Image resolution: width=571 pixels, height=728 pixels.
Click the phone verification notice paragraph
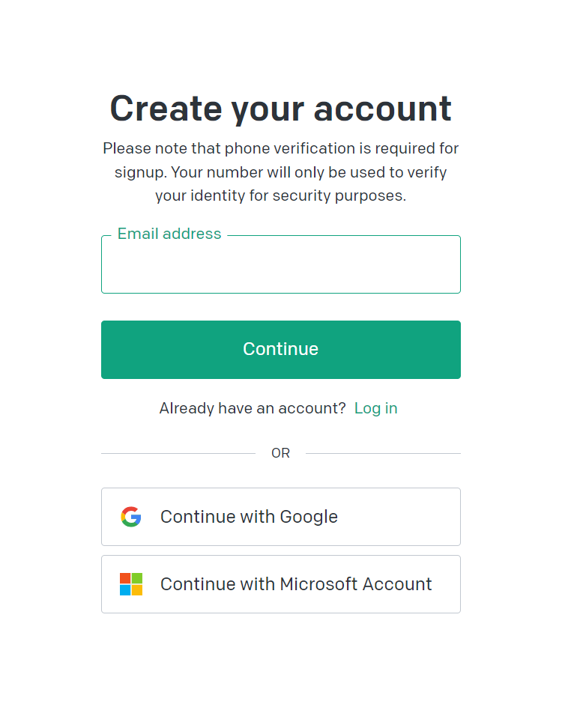[281, 172]
